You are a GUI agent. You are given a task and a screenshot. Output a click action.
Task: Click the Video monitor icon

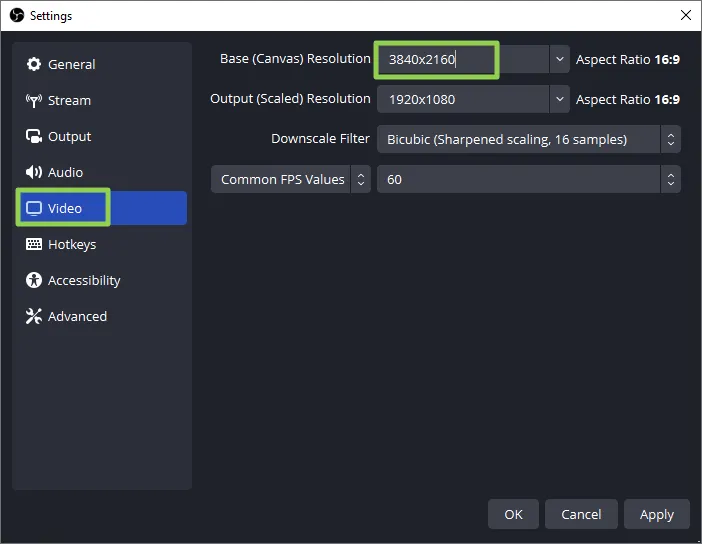pos(34,208)
